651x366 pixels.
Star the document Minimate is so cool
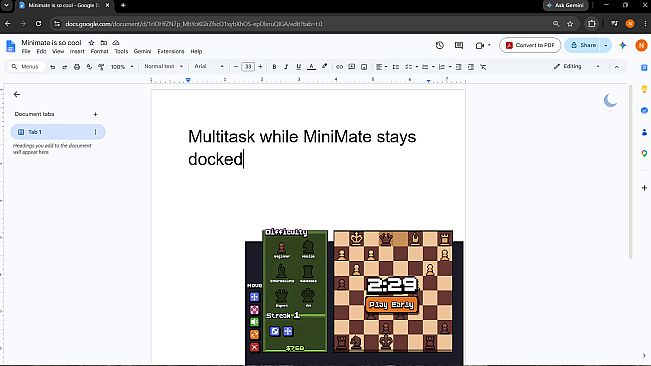tap(91, 42)
